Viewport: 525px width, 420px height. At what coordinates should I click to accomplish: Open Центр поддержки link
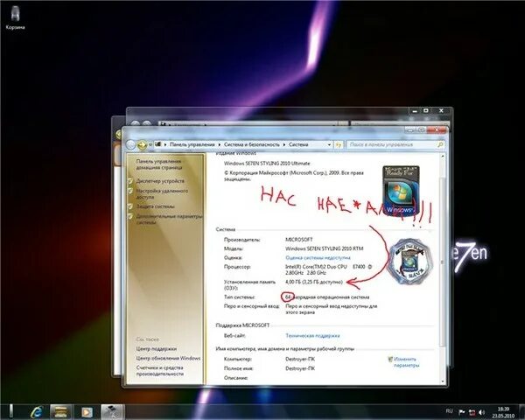tap(156, 348)
